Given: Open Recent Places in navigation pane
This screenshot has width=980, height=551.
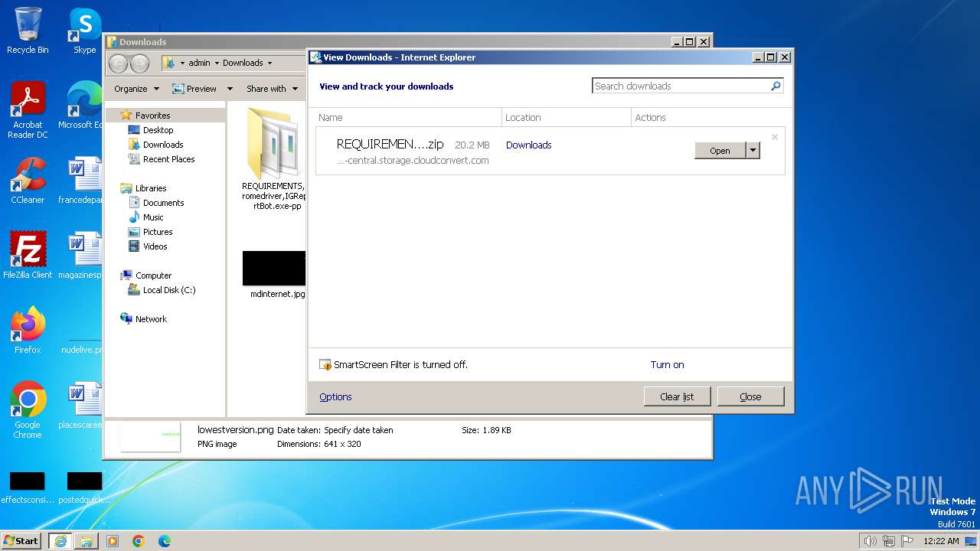Looking at the screenshot, I should [168, 159].
